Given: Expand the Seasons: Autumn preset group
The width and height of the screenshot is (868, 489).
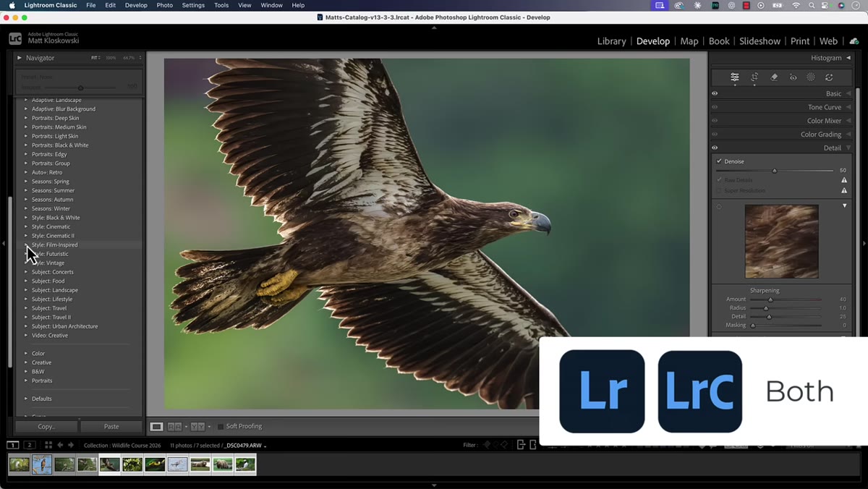Looking at the screenshot, I should (x=26, y=200).
